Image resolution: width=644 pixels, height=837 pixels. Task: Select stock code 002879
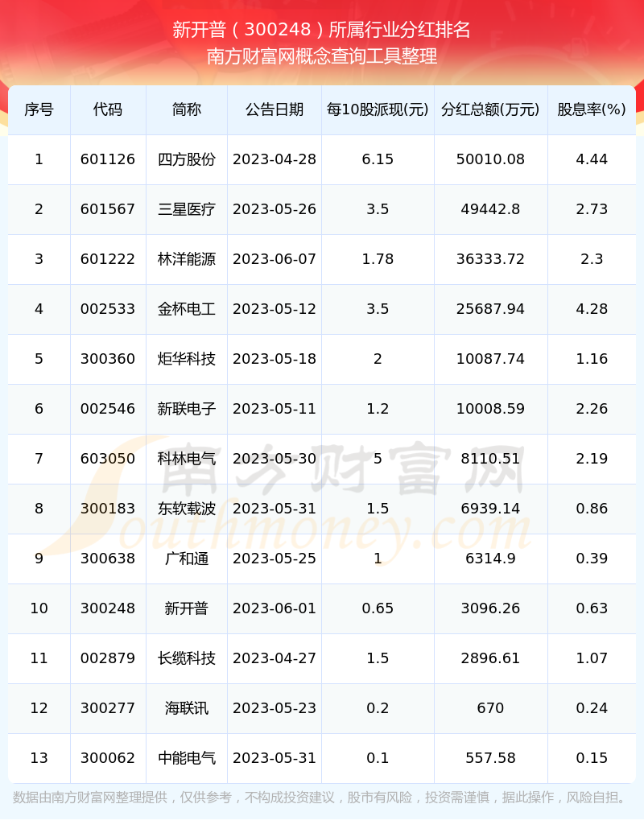[108, 658]
